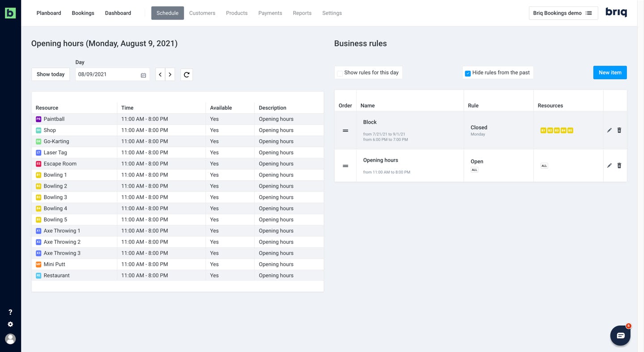The height and width of the screenshot is (352, 644).
Task: Click the New item button
Action: [610, 72]
